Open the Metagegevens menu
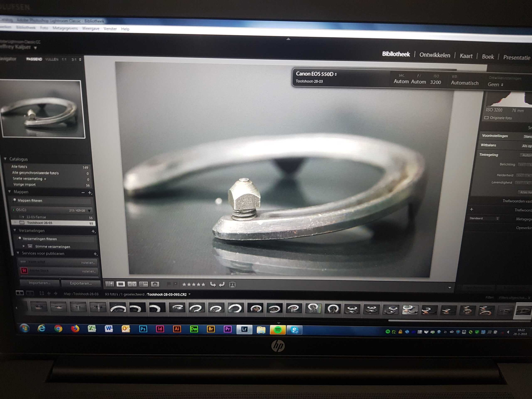The height and width of the screenshot is (399, 532). click(65, 28)
